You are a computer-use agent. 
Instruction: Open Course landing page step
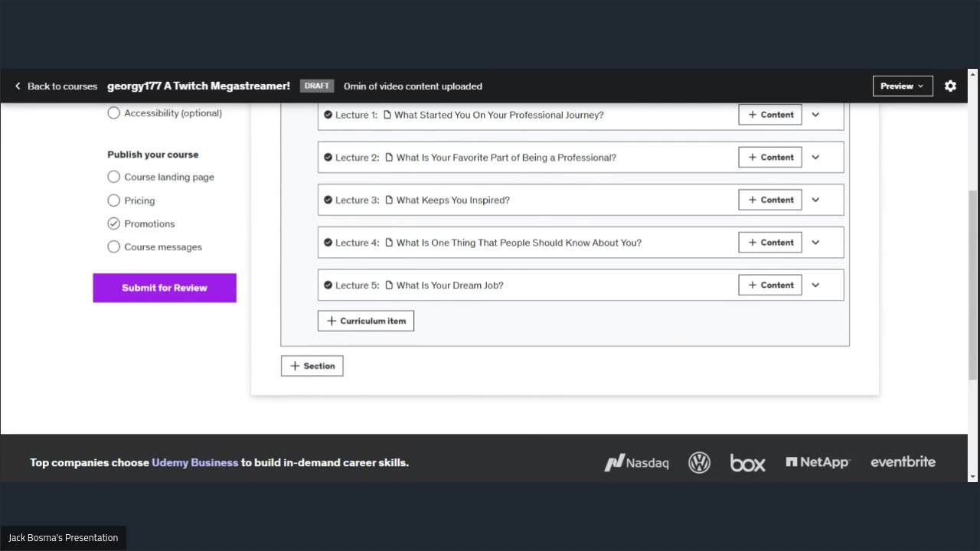169,177
